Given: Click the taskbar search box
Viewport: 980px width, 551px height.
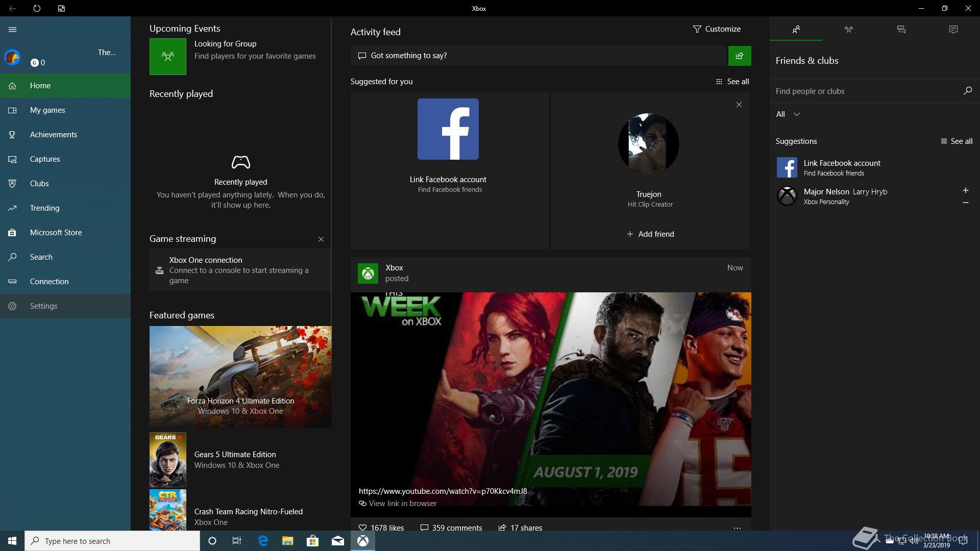Looking at the screenshot, I should 112,541.
